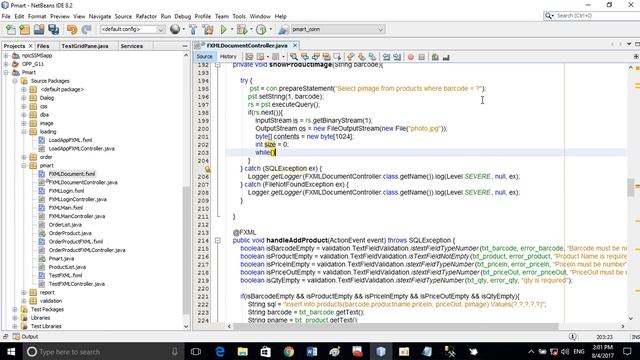Open the Navigate menu
This screenshot has width=640, height=360.
click(x=100, y=16)
